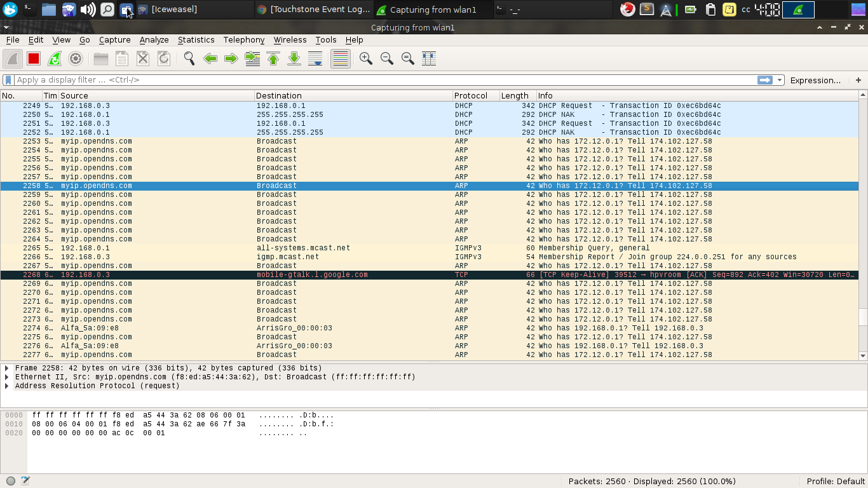Reset text zoom to normal size

tap(408, 58)
